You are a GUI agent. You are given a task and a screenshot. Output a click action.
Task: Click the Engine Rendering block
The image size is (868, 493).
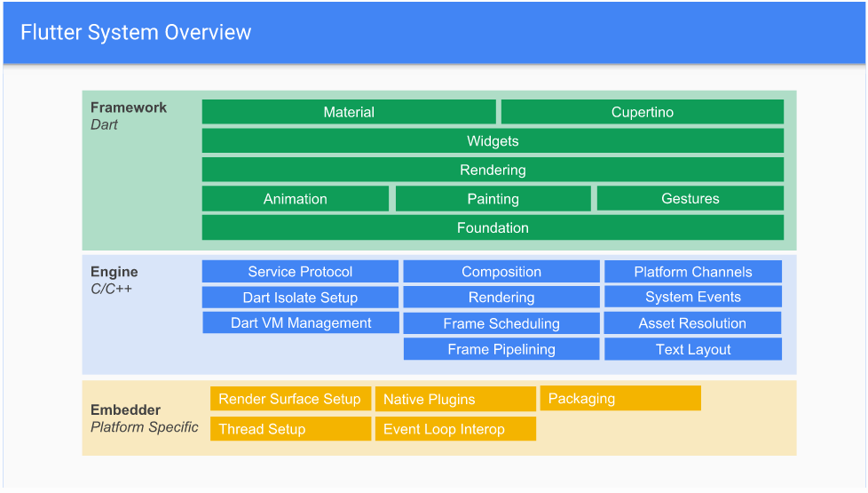(x=501, y=298)
